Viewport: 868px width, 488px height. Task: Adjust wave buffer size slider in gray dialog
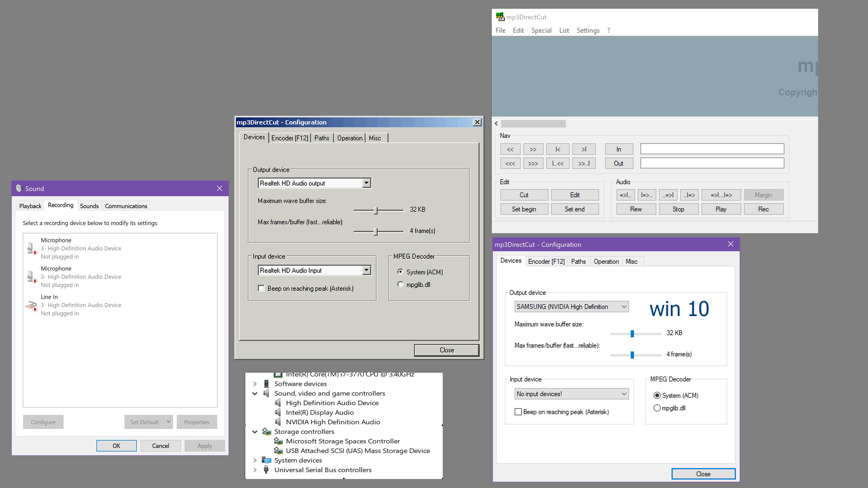pyautogui.click(x=376, y=210)
